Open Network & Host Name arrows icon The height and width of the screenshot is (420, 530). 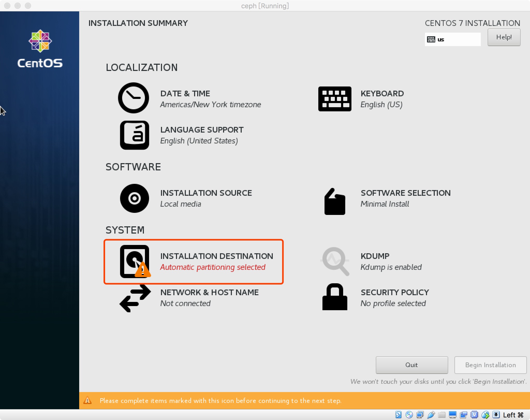(135, 298)
